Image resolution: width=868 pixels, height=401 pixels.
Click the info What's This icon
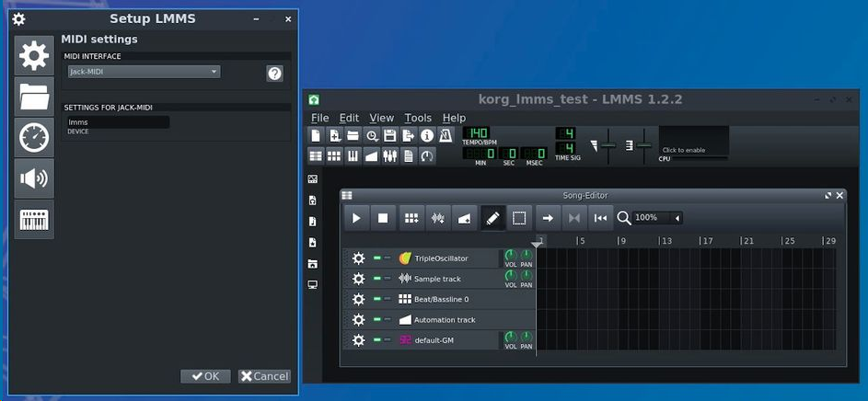(427, 135)
